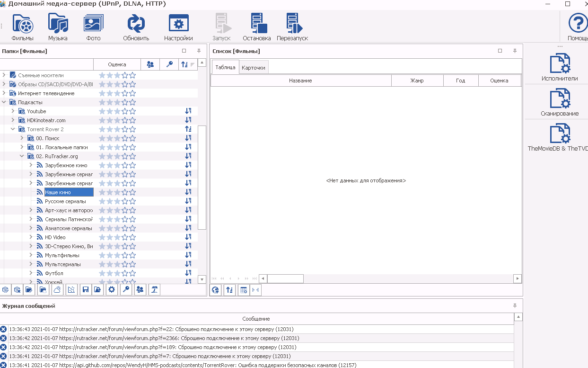Expand the Интернет телевидение node

pyautogui.click(x=4, y=93)
